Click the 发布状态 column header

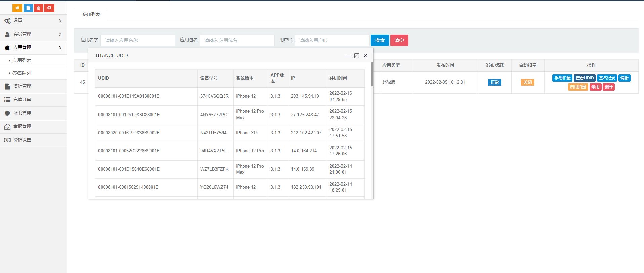494,65
